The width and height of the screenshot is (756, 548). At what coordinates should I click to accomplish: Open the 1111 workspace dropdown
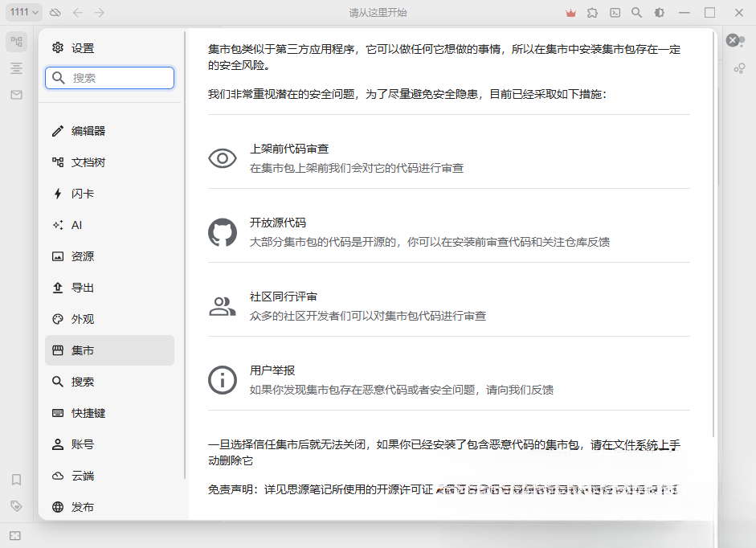pos(24,12)
